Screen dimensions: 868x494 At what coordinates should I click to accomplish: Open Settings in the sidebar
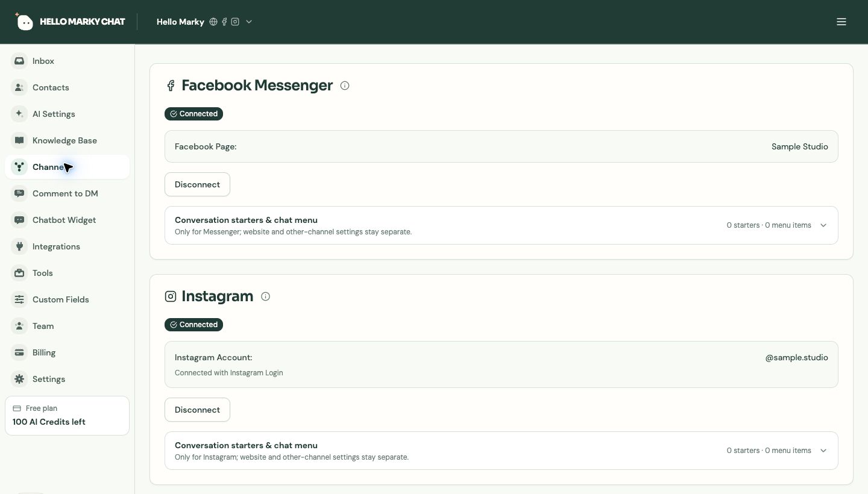coord(67,379)
